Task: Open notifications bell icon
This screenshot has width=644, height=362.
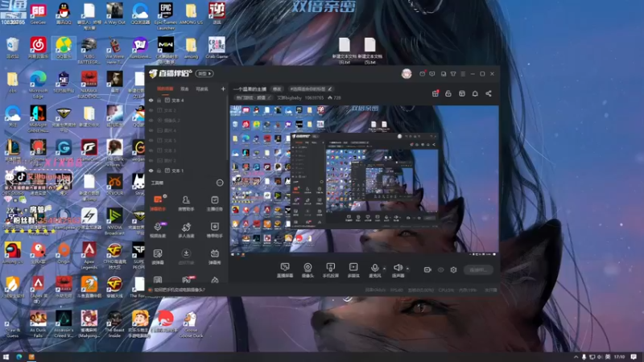Action: click(475, 93)
